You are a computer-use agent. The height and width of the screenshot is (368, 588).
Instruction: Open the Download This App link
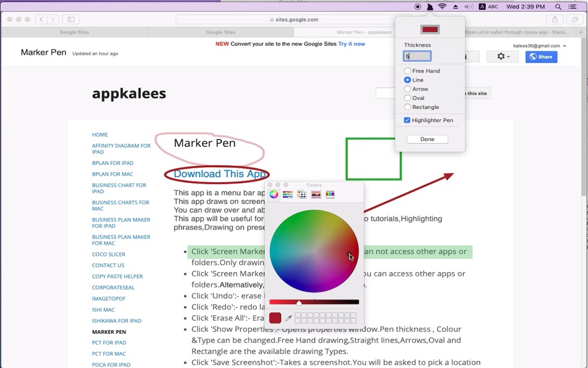[220, 174]
